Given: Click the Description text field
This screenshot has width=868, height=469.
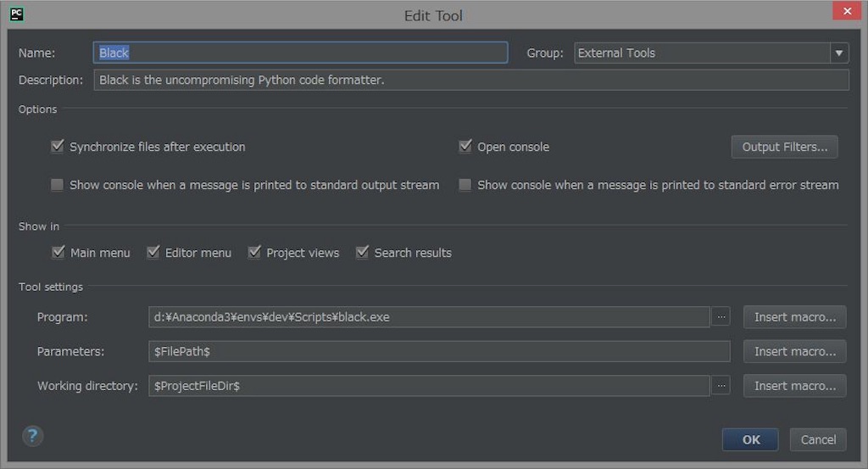Looking at the screenshot, I should point(471,80).
